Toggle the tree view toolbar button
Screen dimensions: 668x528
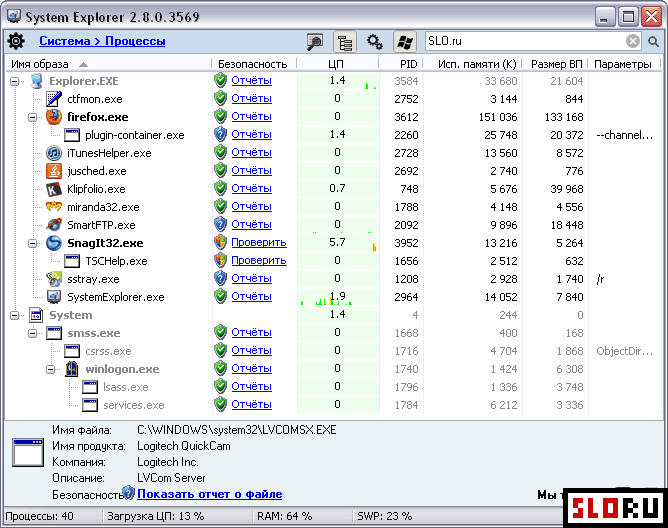point(345,42)
